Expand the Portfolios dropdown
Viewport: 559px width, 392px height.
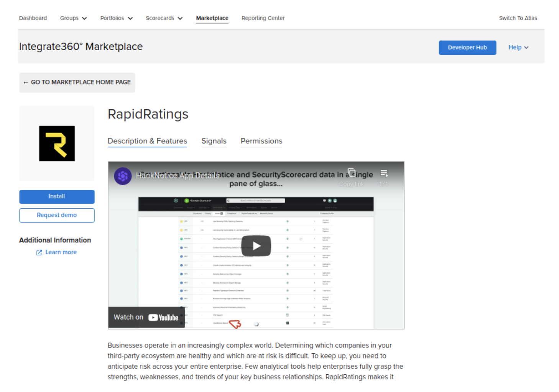point(117,18)
